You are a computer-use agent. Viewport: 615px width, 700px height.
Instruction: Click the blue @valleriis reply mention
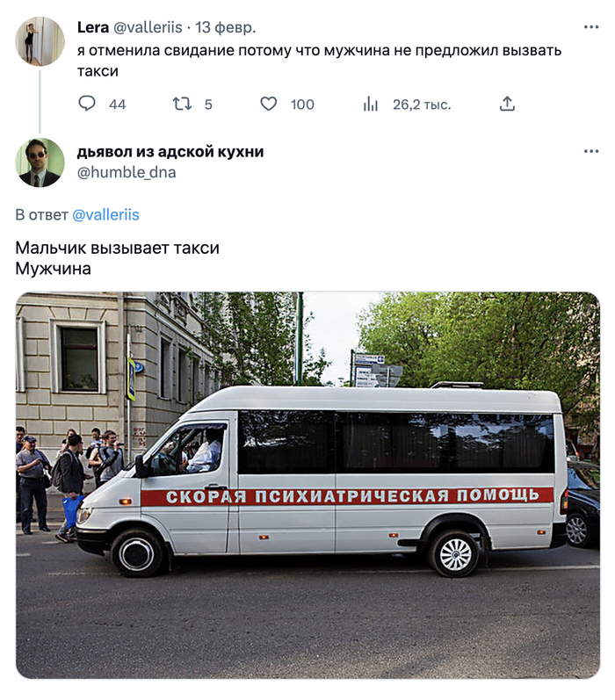[x=105, y=214]
